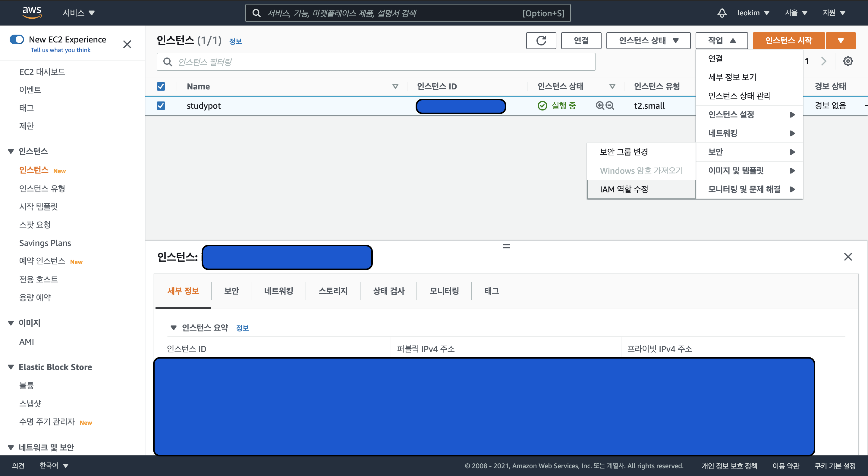This screenshot has width=868, height=476.
Task: Open the table preferences gear icon
Action: 848,61
